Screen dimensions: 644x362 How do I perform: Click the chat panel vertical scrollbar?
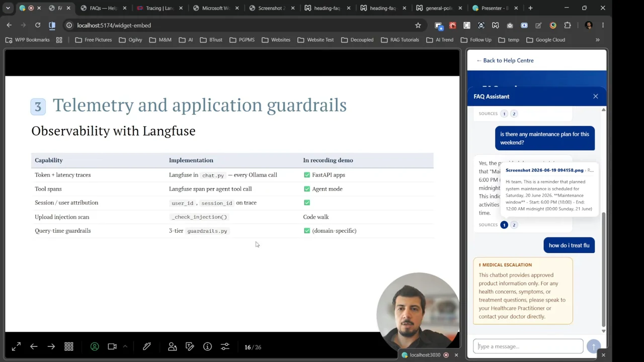pos(604,269)
